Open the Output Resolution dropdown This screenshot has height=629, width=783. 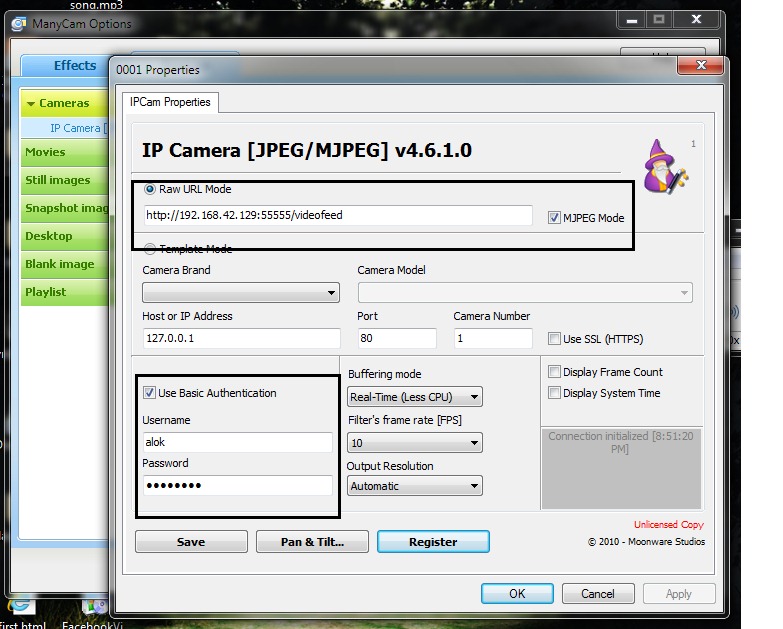(x=414, y=486)
